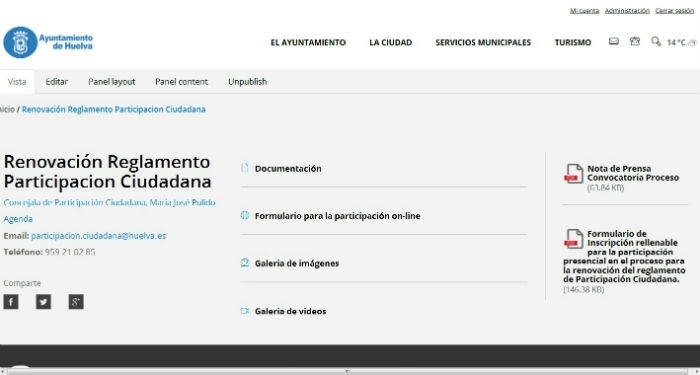Open the calendar icon in header
This screenshot has width=700, height=375.
(634, 42)
